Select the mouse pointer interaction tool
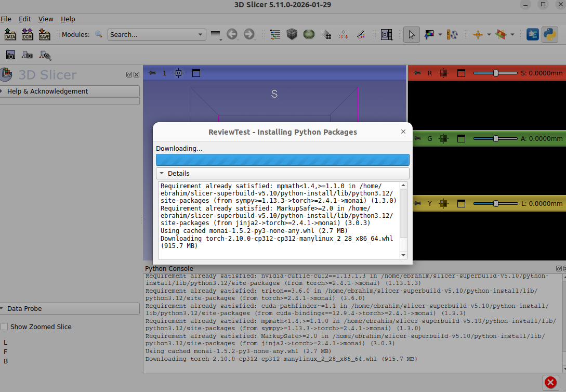Image resolution: width=566 pixels, height=392 pixels. pyautogui.click(x=412, y=34)
